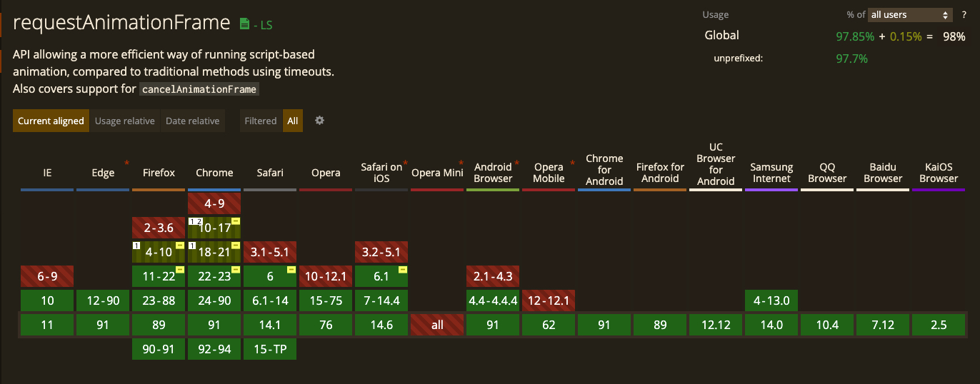The image size is (980, 384).
Task: Expand the Opera Mini all cell
Action: pos(437,325)
